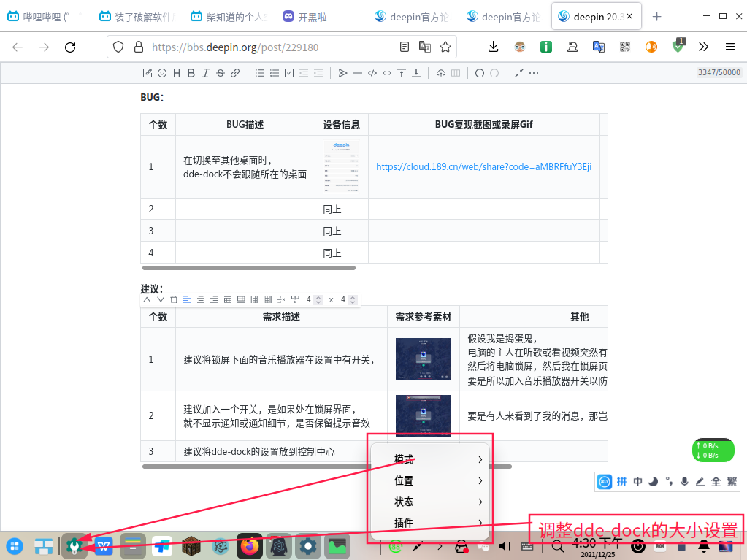Open handwriting input with the pen icon

pos(700,482)
